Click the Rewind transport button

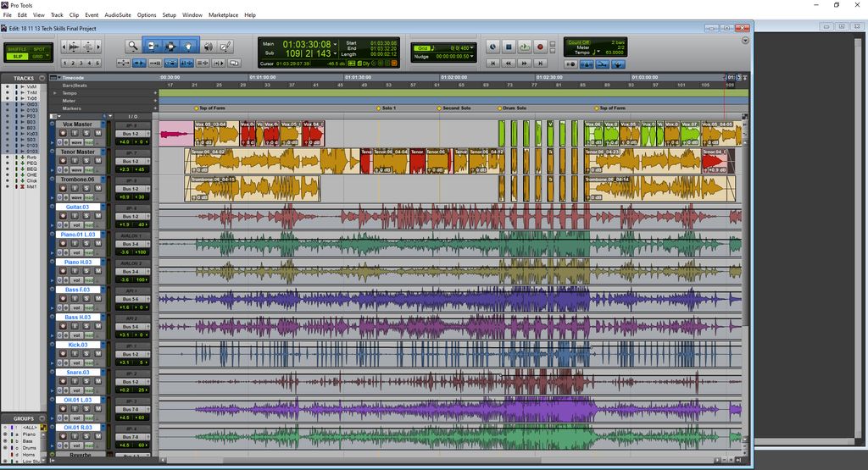(509, 64)
